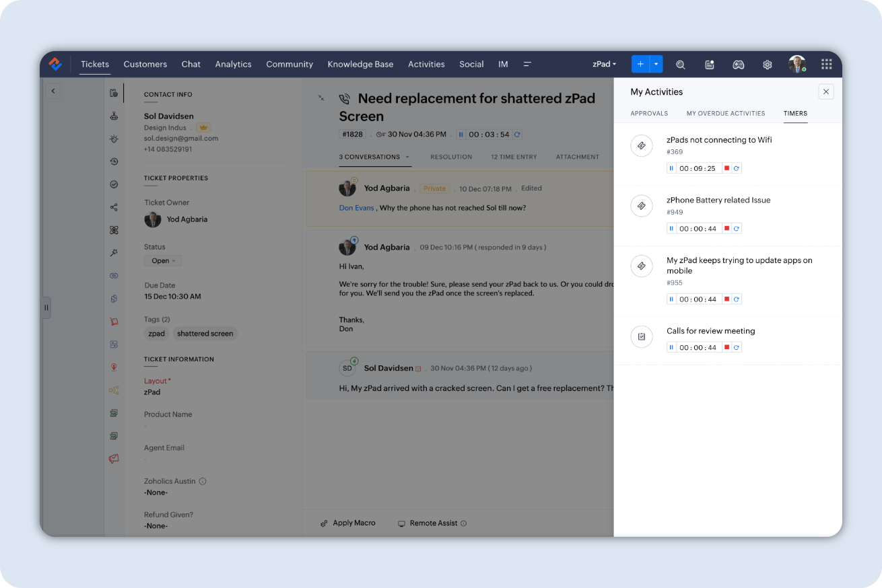Expand the arrow next to blue plus button

pyautogui.click(x=656, y=65)
